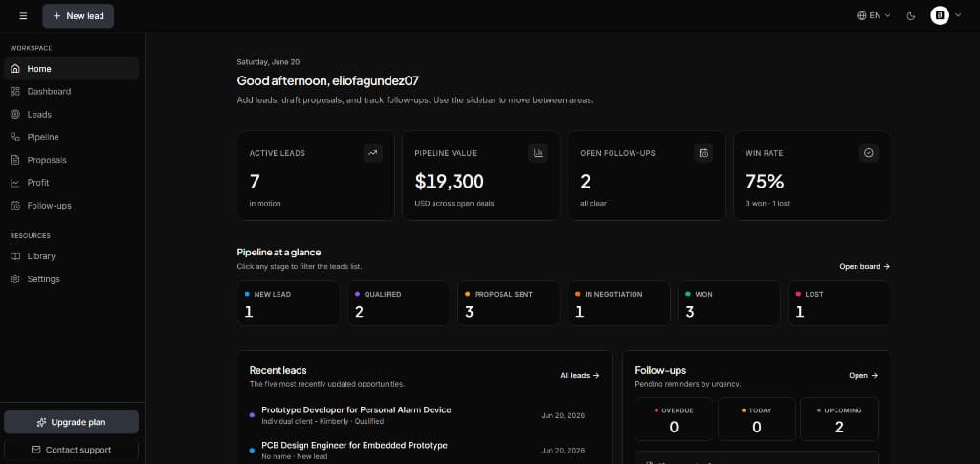Click the Open Follow-ups count of 2
980x464 pixels.
coord(585,182)
